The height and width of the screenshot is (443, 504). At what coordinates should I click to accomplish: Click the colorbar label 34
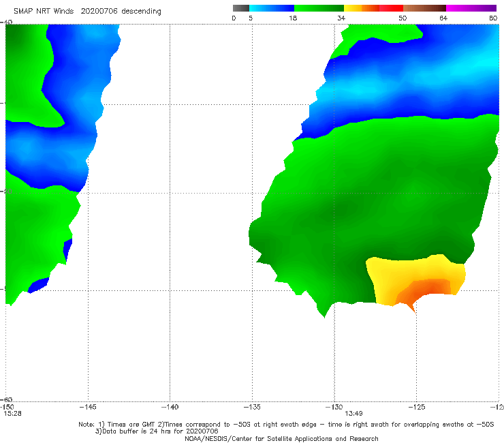(x=341, y=18)
